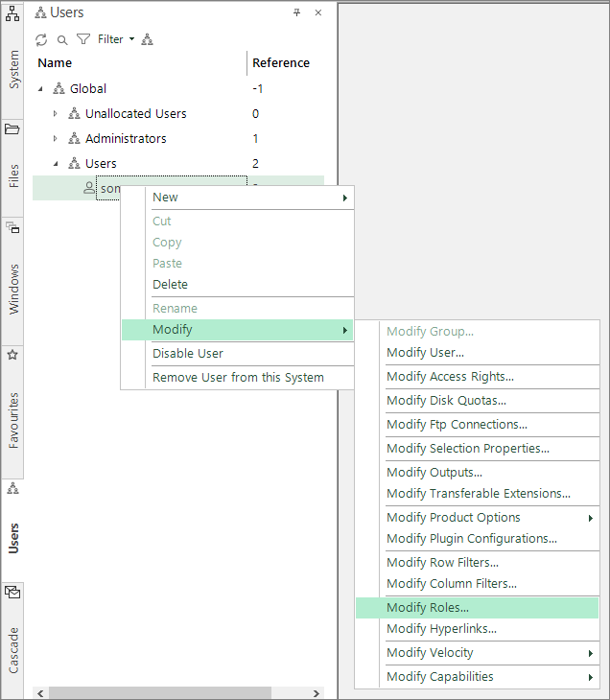
Task: Choose Modify Outputs...
Action: pyautogui.click(x=477, y=473)
